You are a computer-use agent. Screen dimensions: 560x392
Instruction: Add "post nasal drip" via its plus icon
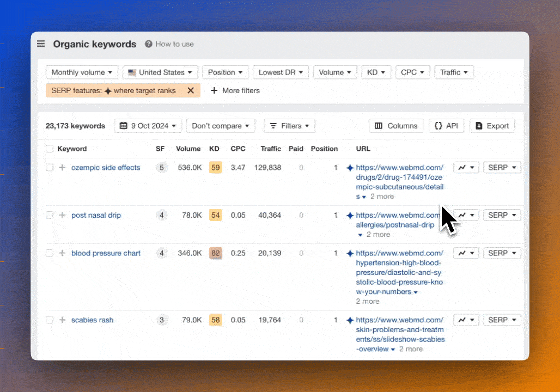pos(62,215)
